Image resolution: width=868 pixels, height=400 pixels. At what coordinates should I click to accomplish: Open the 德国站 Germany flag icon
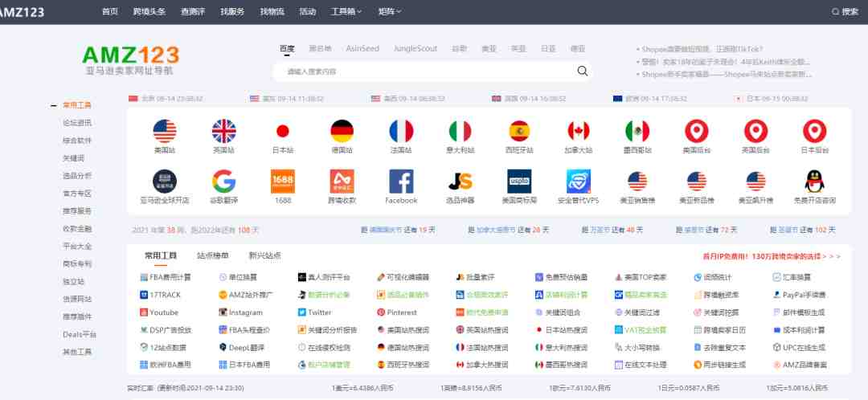[x=342, y=131]
